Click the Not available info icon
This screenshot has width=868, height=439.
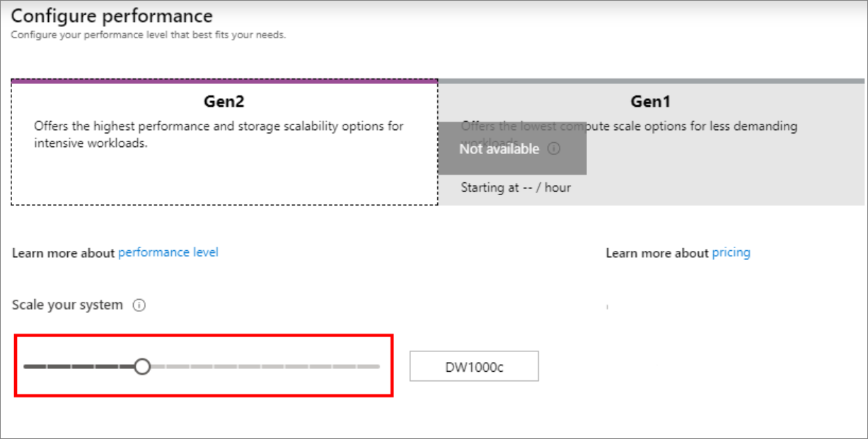pyautogui.click(x=554, y=149)
